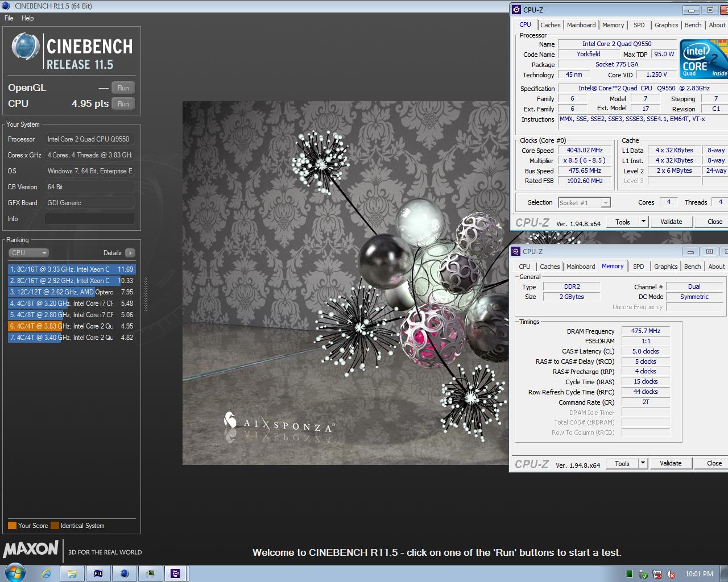Image resolution: width=728 pixels, height=582 pixels.
Task: Open About tab in lower CPU-Z window
Action: [x=717, y=267]
